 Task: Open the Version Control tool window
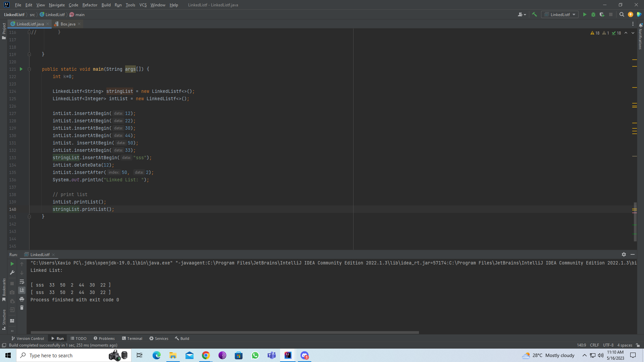[x=28, y=339]
